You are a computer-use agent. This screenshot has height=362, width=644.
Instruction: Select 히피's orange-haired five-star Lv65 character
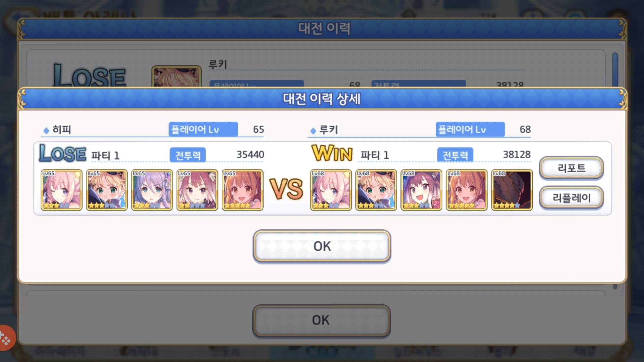click(x=243, y=190)
